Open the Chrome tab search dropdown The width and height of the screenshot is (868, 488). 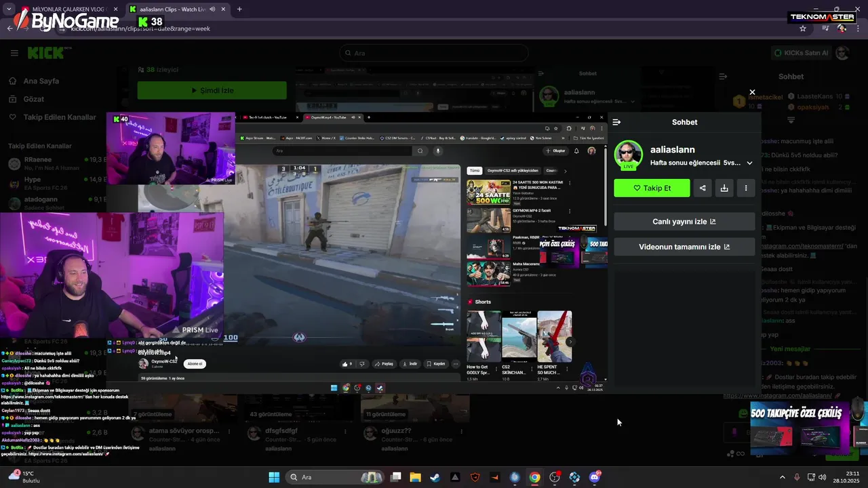pyautogui.click(x=8, y=9)
